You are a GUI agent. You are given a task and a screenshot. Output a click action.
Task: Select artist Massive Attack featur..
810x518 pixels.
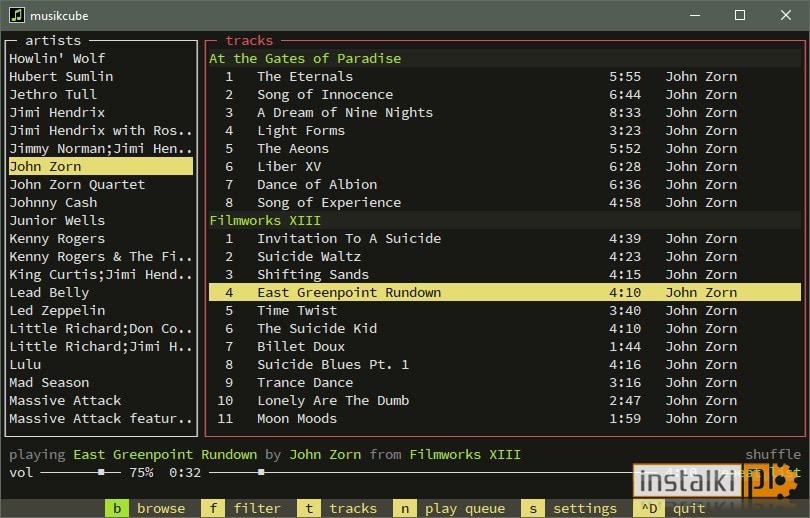pos(101,418)
